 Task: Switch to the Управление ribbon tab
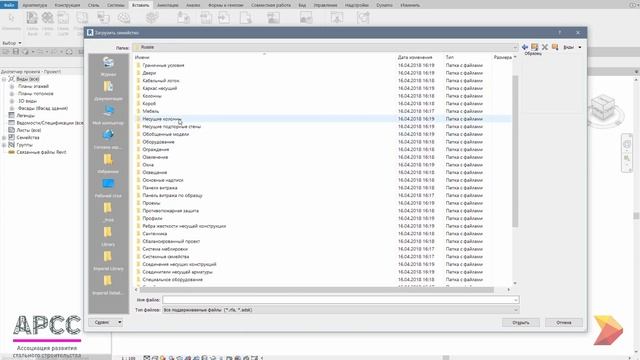(x=325, y=5)
